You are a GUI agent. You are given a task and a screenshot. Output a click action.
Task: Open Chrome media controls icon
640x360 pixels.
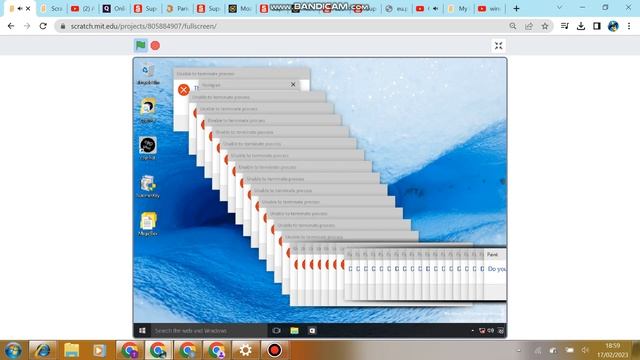tap(565, 26)
